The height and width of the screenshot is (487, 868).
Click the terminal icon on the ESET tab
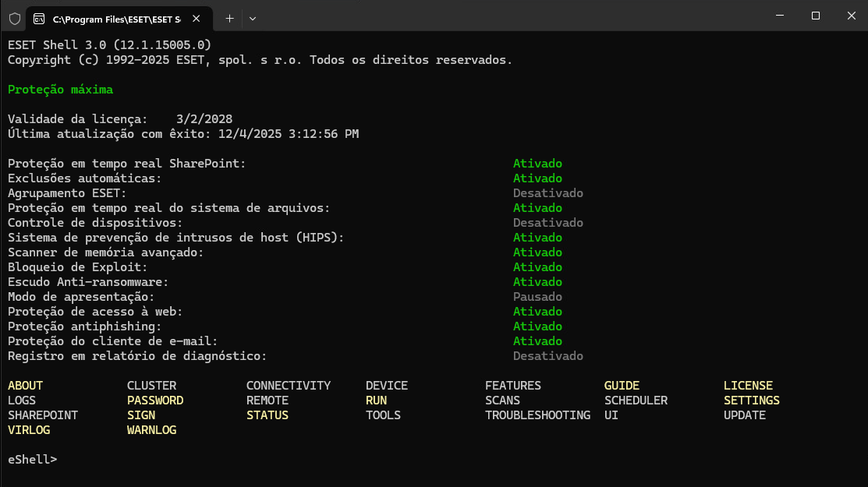click(39, 18)
